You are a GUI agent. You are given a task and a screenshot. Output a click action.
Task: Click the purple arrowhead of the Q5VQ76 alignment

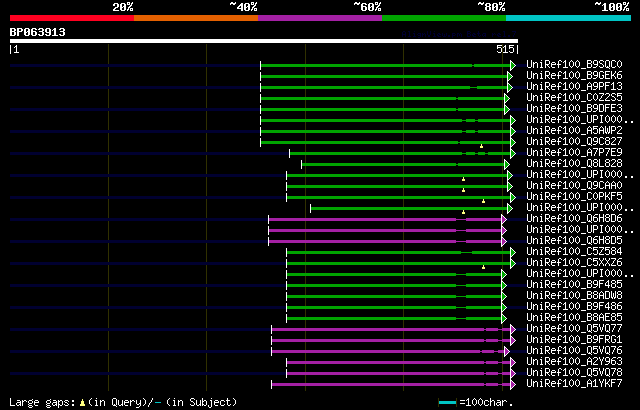tap(507, 352)
